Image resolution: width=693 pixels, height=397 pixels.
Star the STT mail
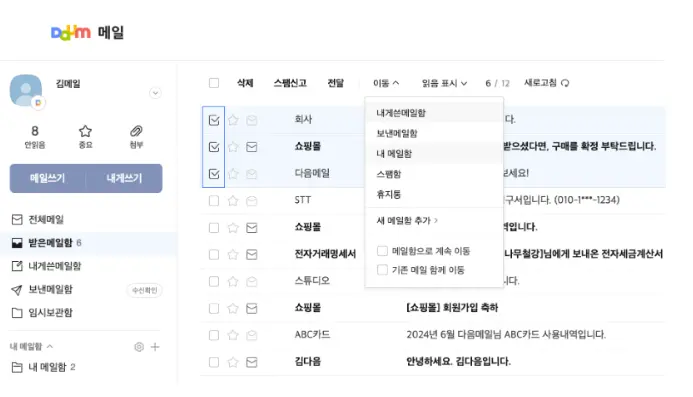tap(233, 201)
